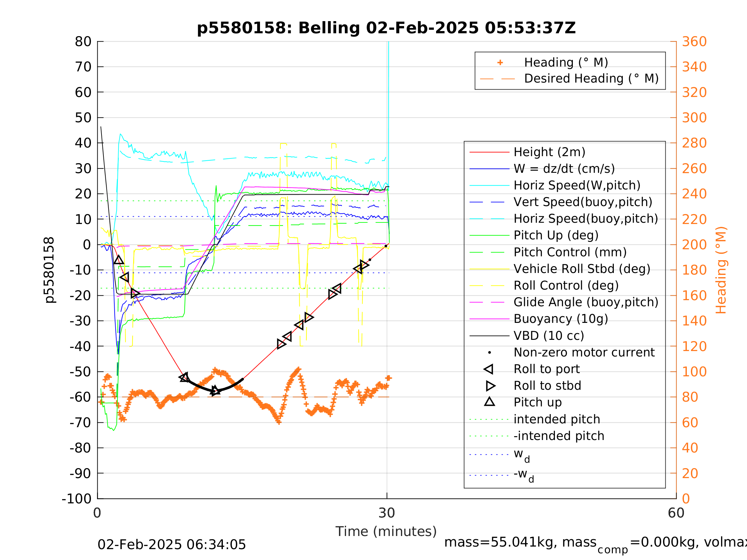Click the W = dz/dt (cm/s) legend label
The width and height of the screenshot is (747, 560).
564,169
